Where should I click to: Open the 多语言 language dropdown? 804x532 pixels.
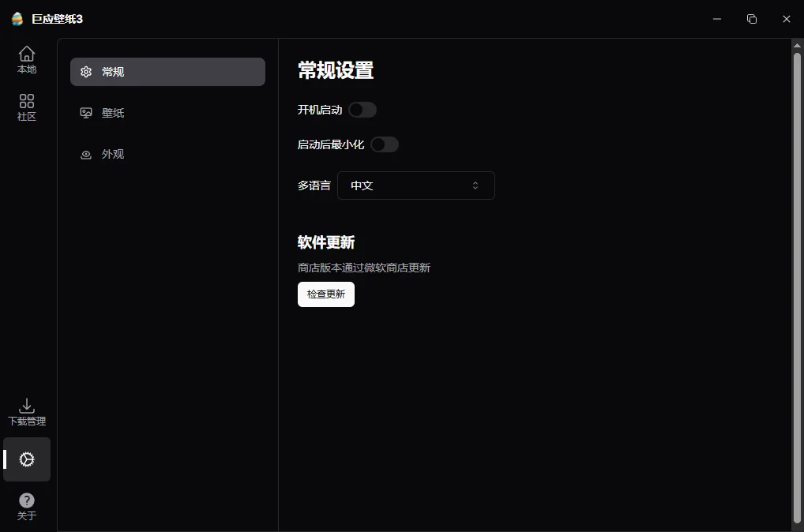pos(416,185)
